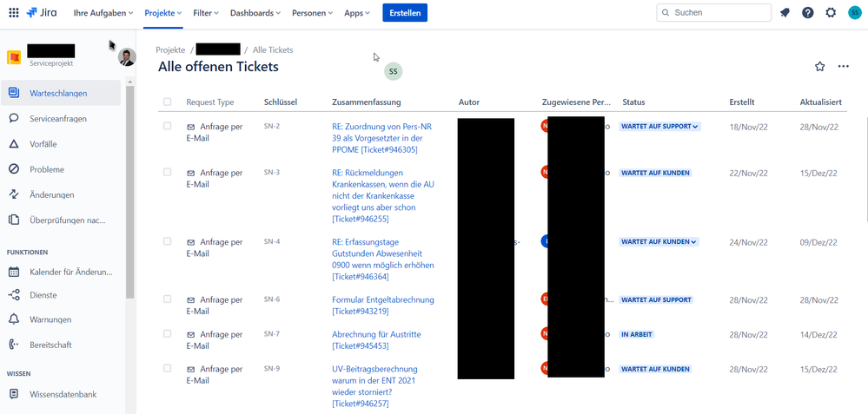The width and height of the screenshot is (868, 414).
Task: Select the SN-7 ticket checkbox
Action: coord(167,333)
